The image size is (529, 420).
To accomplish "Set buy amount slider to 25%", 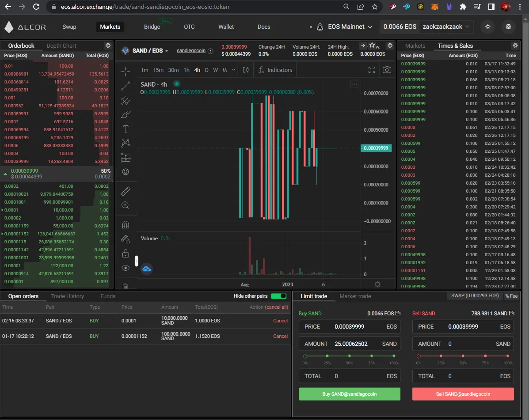I will 327,356.
